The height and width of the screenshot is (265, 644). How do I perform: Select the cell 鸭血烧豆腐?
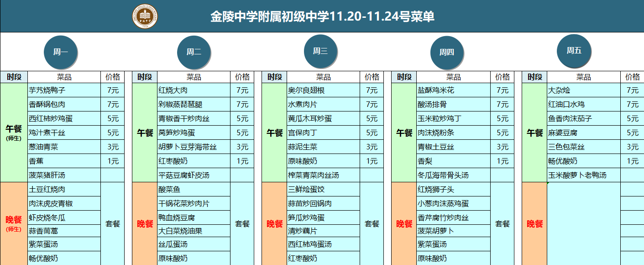[194, 217]
